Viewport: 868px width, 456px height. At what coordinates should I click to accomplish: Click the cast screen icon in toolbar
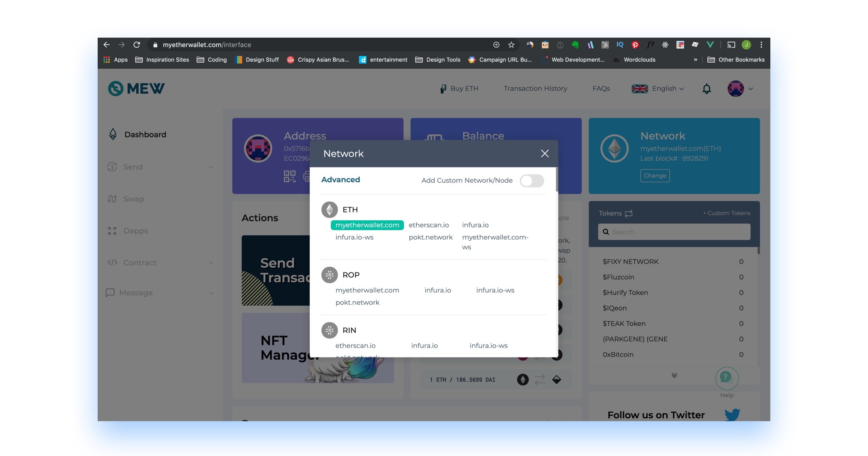[x=731, y=45]
